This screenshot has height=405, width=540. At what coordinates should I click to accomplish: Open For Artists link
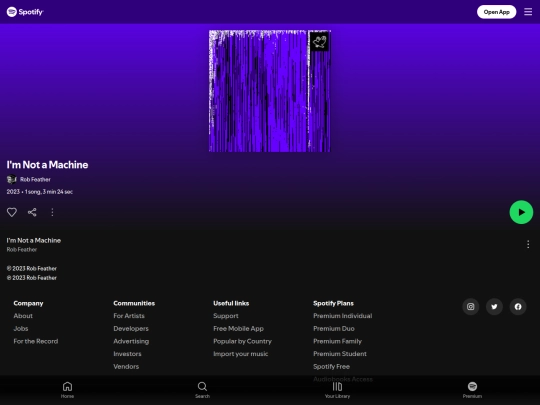[129, 316]
